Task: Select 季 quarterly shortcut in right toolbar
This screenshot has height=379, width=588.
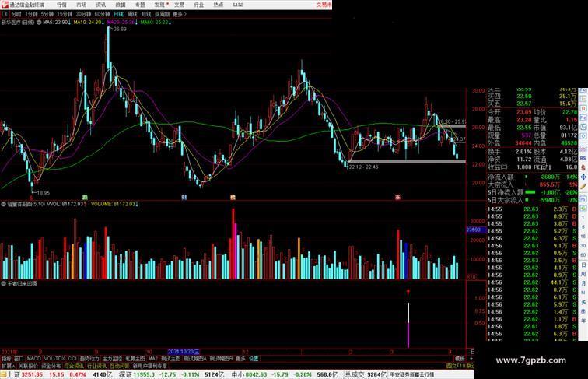Action: pyautogui.click(x=583, y=311)
